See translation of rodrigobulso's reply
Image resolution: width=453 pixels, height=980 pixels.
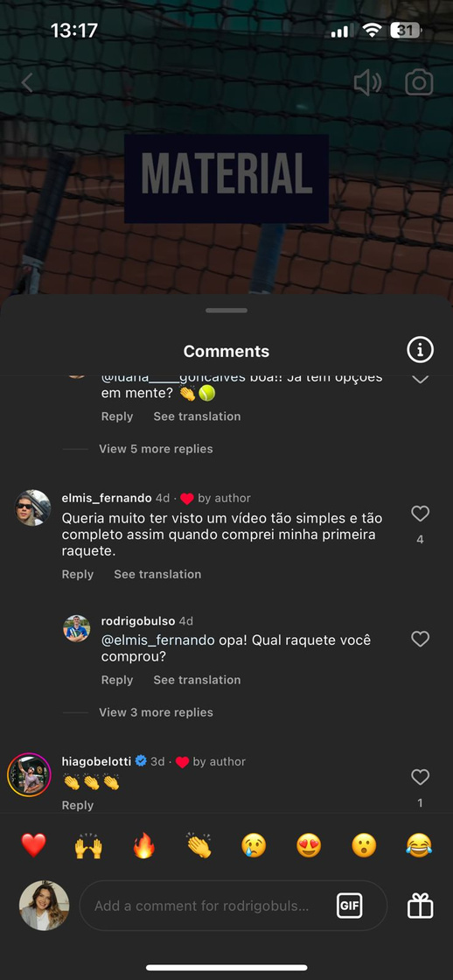[197, 680]
